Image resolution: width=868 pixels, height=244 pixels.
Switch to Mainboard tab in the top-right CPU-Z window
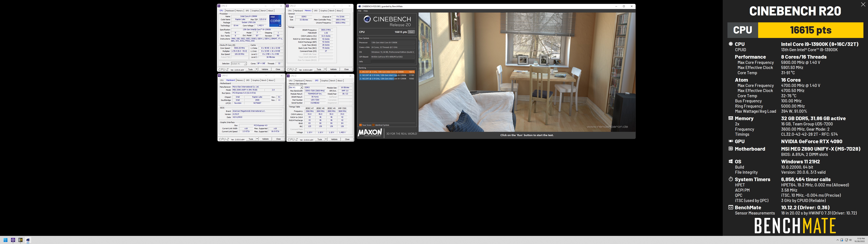(299, 11)
